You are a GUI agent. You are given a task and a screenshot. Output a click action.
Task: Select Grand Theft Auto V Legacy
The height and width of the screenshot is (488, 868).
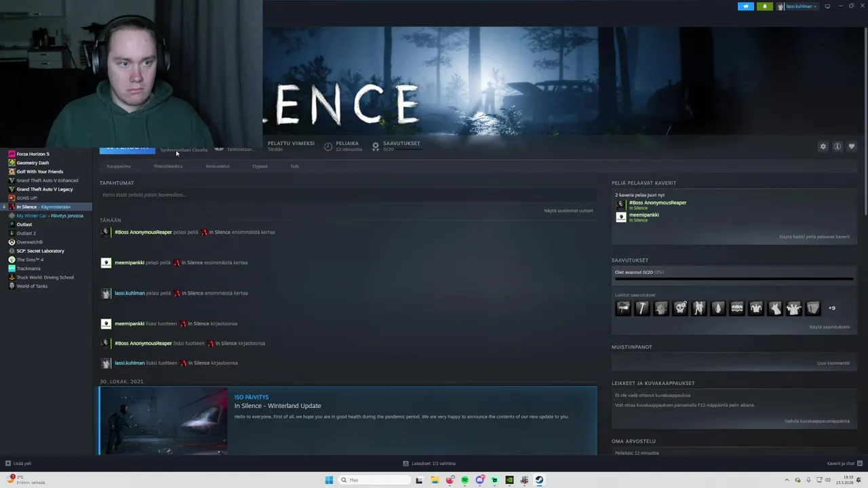(x=46, y=189)
